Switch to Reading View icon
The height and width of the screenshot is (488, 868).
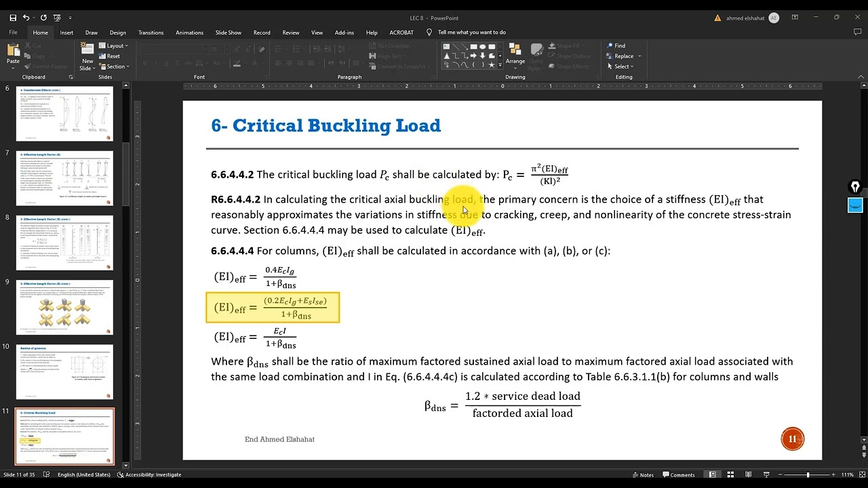pos(749,474)
